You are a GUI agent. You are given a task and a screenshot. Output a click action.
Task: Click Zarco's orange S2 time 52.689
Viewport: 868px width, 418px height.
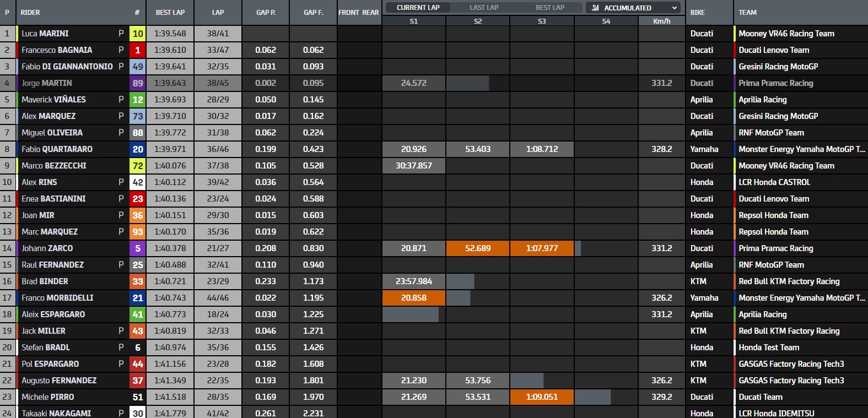click(x=478, y=248)
